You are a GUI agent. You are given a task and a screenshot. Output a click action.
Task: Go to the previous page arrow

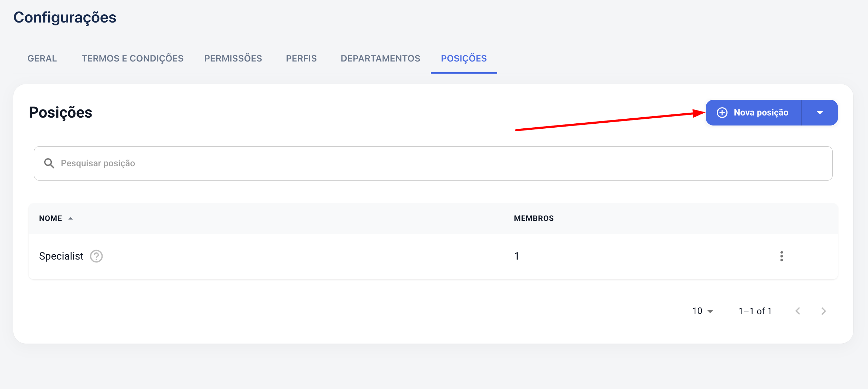[798, 311]
